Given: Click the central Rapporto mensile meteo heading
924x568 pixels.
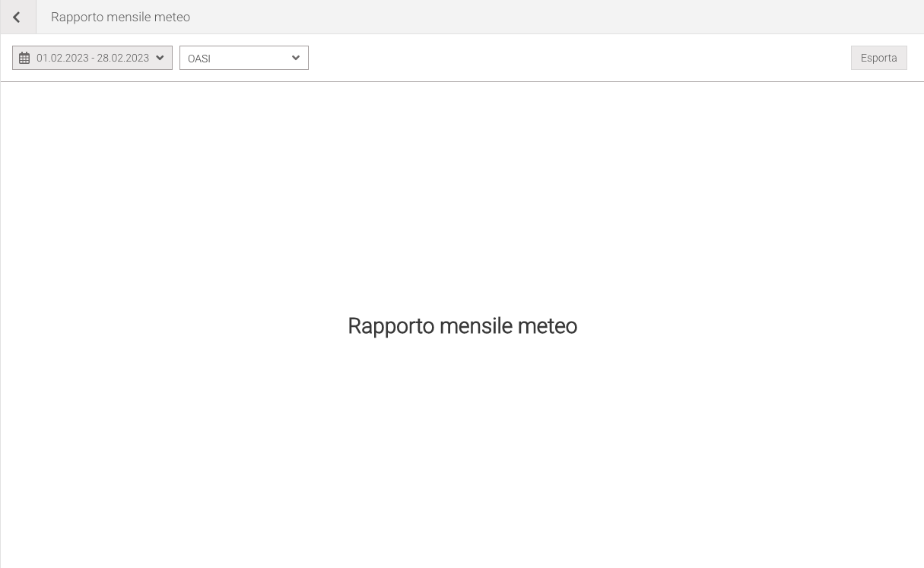Looking at the screenshot, I should (462, 325).
